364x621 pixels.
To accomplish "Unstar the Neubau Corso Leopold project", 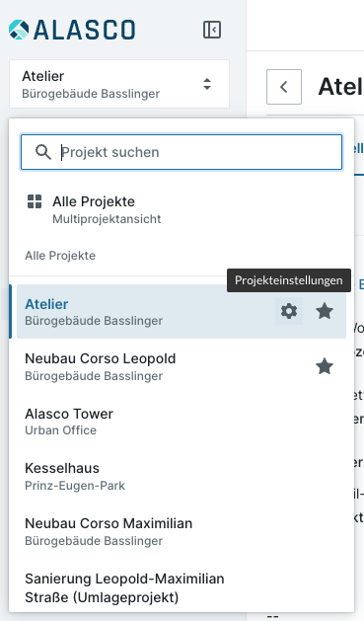I will (325, 366).
